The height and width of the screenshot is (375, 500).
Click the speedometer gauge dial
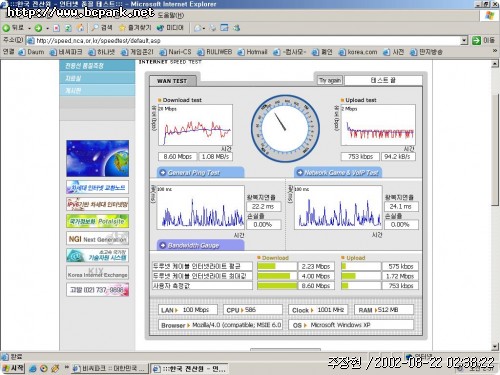[x=285, y=129]
